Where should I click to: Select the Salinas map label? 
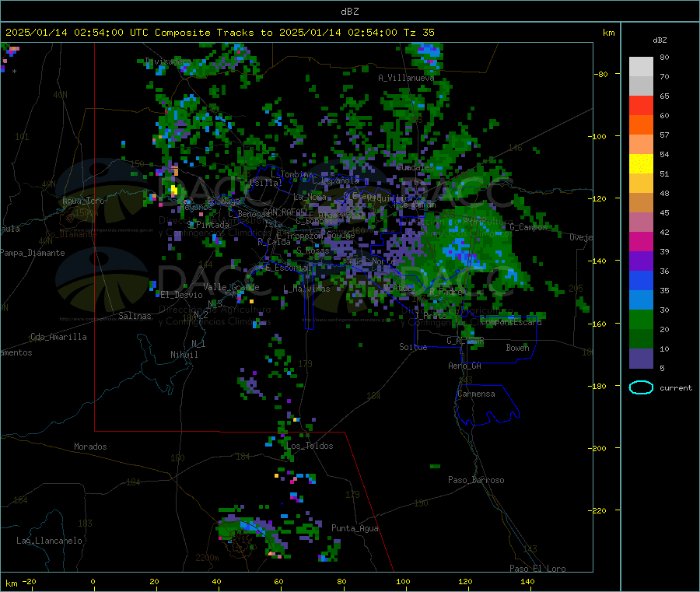point(135,316)
